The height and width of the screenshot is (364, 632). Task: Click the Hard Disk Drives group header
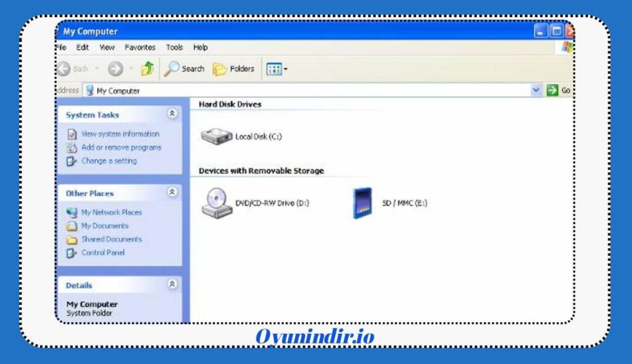[x=230, y=104]
